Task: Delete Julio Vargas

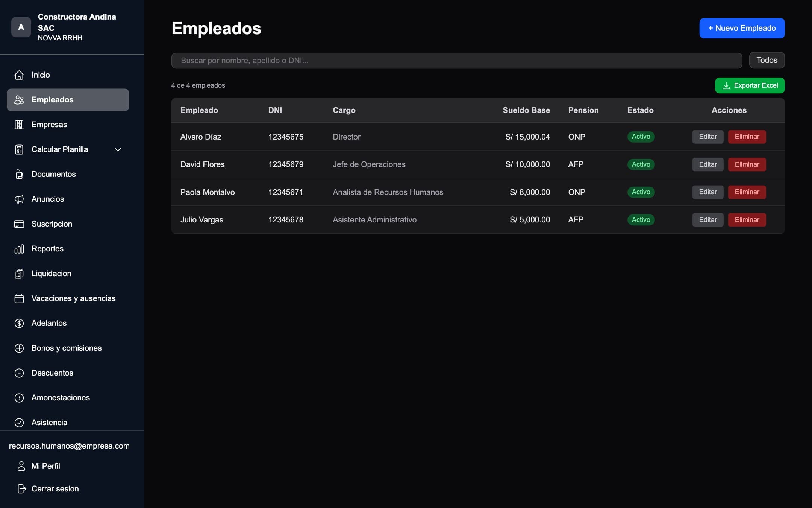Action: point(747,220)
